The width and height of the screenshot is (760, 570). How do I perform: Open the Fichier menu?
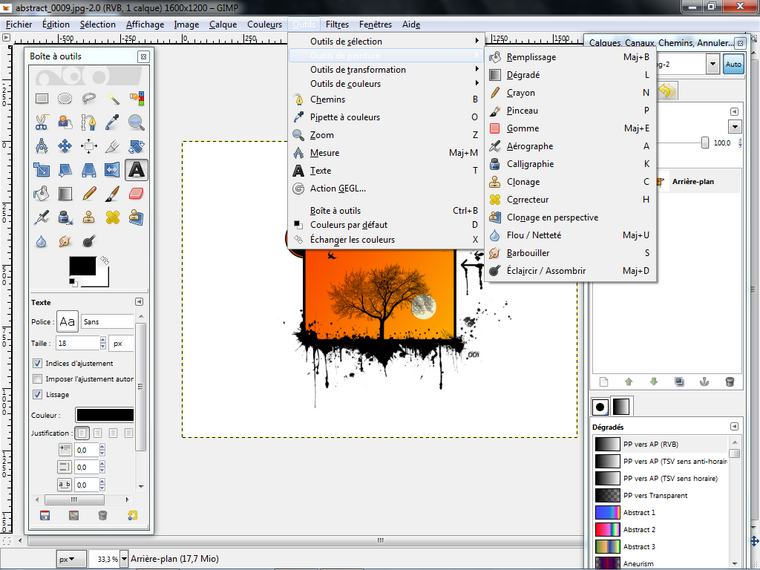click(19, 25)
